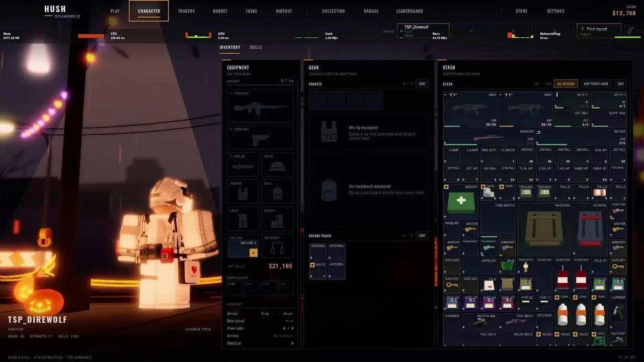The width and height of the screenshot is (644, 362).
Task: Select the Legs equipment slot
Action: pyautogui.click(x=243, y=219)
